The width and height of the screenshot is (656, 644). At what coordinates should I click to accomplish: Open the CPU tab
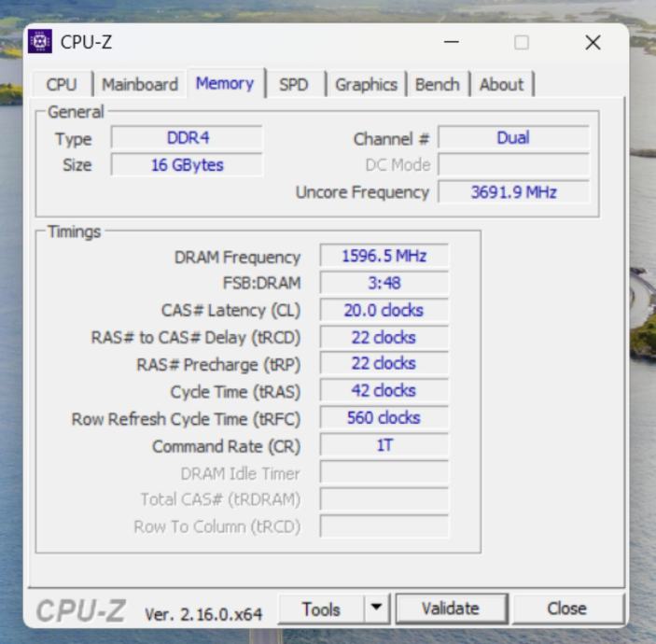[62, 85]
